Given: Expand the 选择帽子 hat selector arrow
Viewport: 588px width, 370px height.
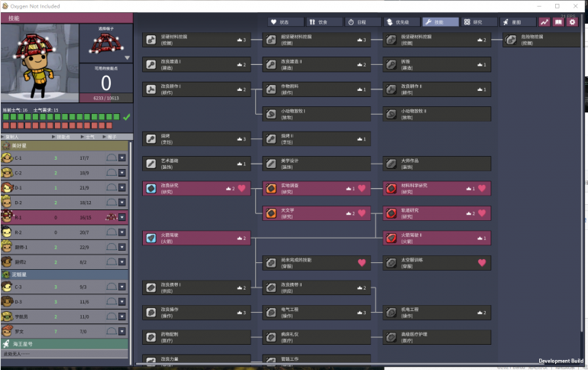Looking at the screenshot, I should point(128,57).
